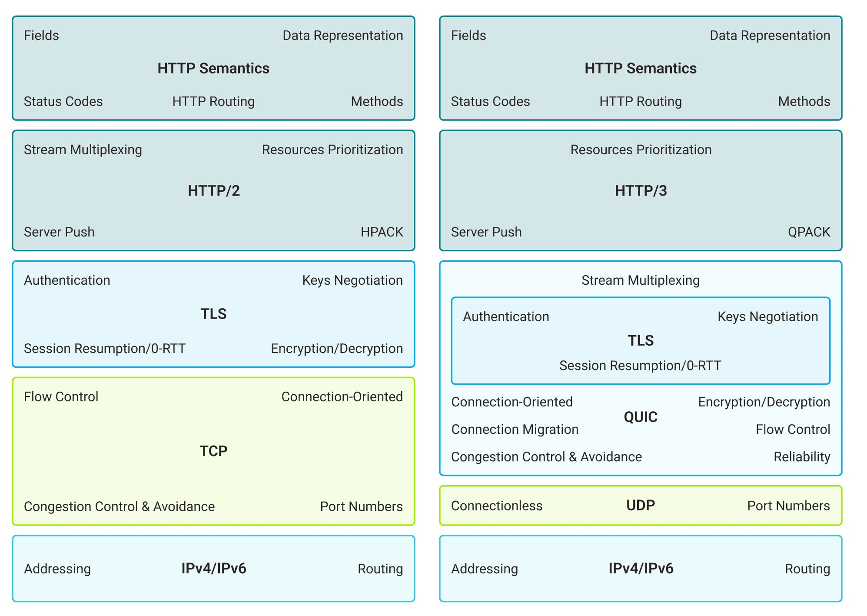
Task: Select the Flow Control label in QUIC
Action: tap(792, 429)
